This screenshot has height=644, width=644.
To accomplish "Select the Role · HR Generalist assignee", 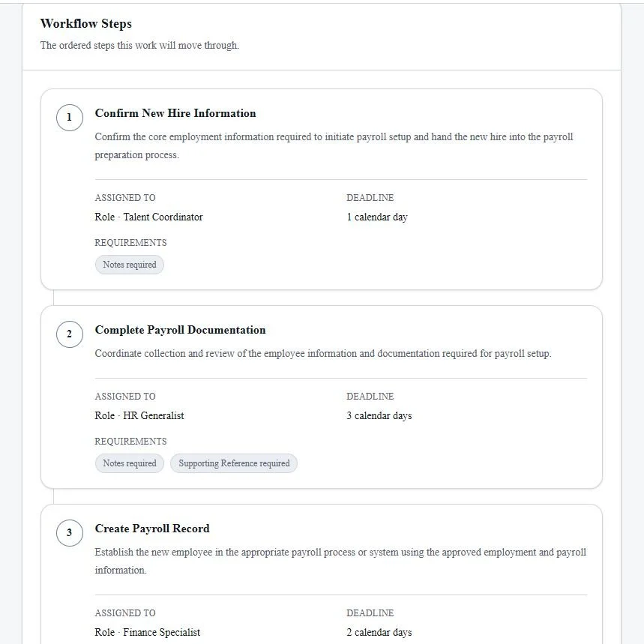I will [139, 415].
